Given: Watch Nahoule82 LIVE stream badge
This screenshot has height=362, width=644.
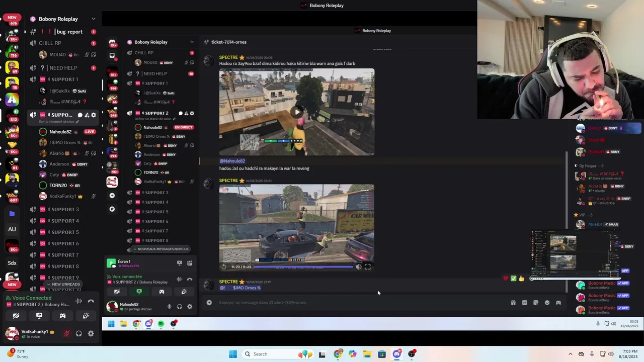Looking at the screenshot, I should (90, 132).
